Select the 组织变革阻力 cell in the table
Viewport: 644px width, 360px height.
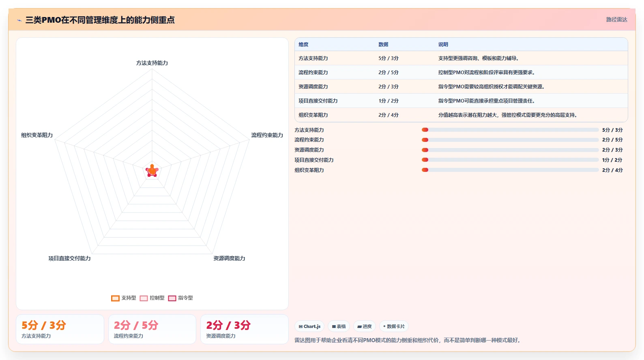[x=313, y=115]
